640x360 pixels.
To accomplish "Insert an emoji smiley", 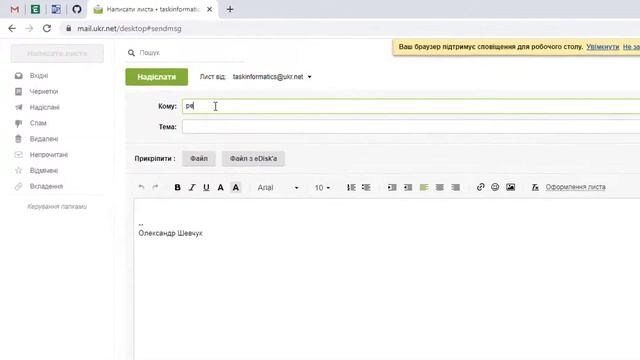I will tap(495, 187).
